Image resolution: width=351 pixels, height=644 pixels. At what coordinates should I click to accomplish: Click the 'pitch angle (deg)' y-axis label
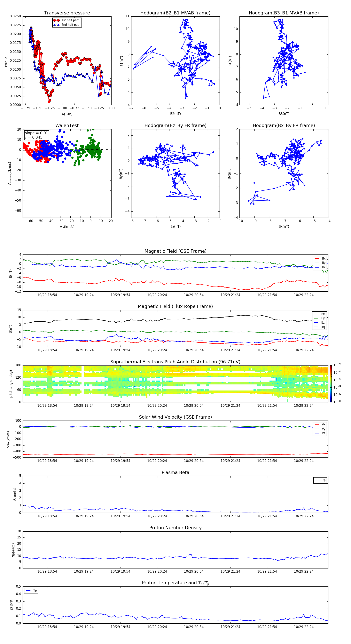click(x=11, y=384)
